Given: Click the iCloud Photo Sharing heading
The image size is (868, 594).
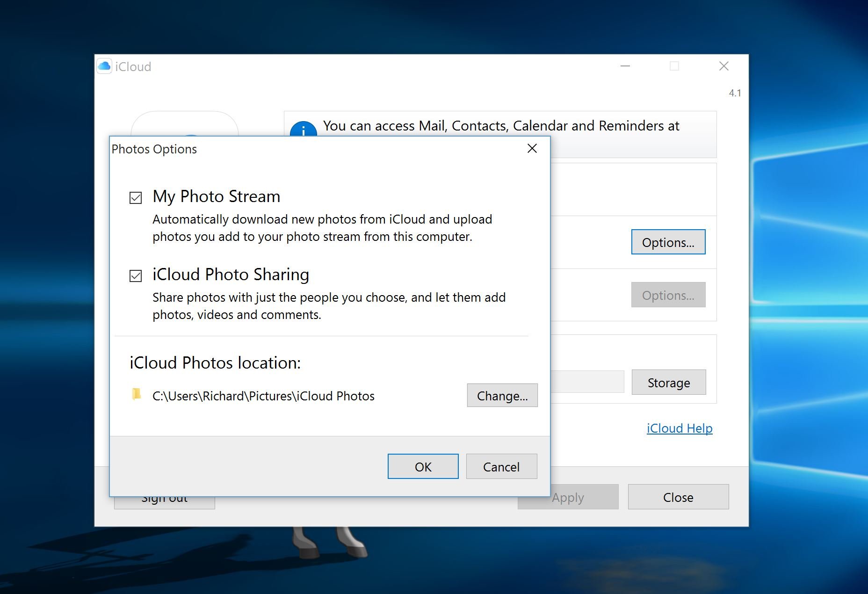Looking at the screenshot, I should (x=231, y=275).
